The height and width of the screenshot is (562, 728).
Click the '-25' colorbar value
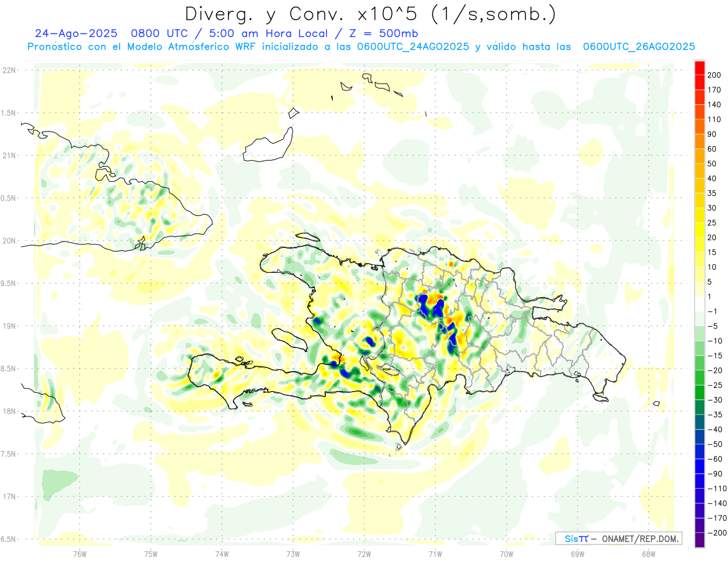pos(715,386)
